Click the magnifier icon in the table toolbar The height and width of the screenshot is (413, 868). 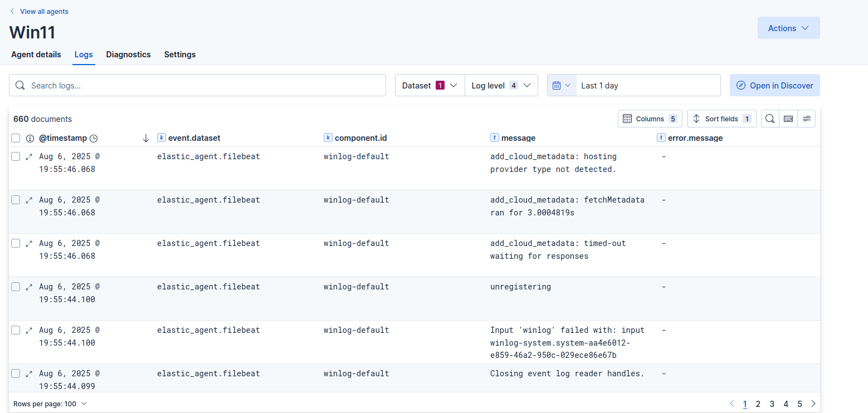pos(770,119)
